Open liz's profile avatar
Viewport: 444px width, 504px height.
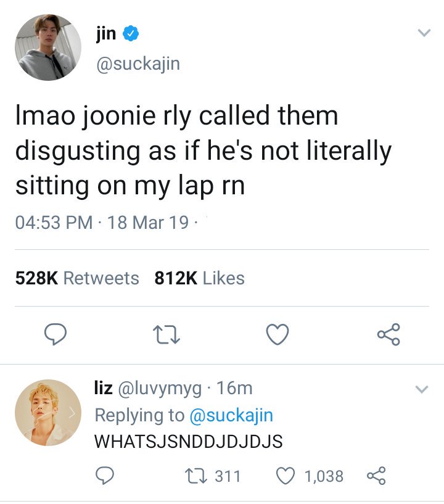[x=48, y=413]
